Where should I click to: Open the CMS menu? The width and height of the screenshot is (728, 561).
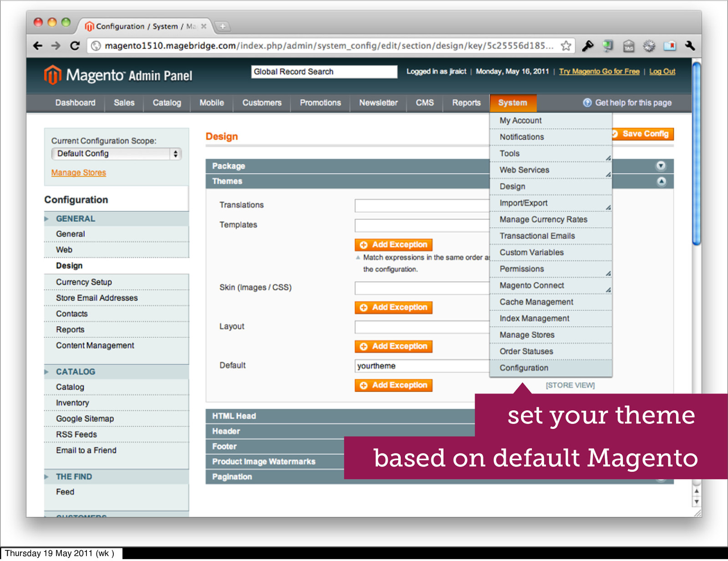(425, 103)
